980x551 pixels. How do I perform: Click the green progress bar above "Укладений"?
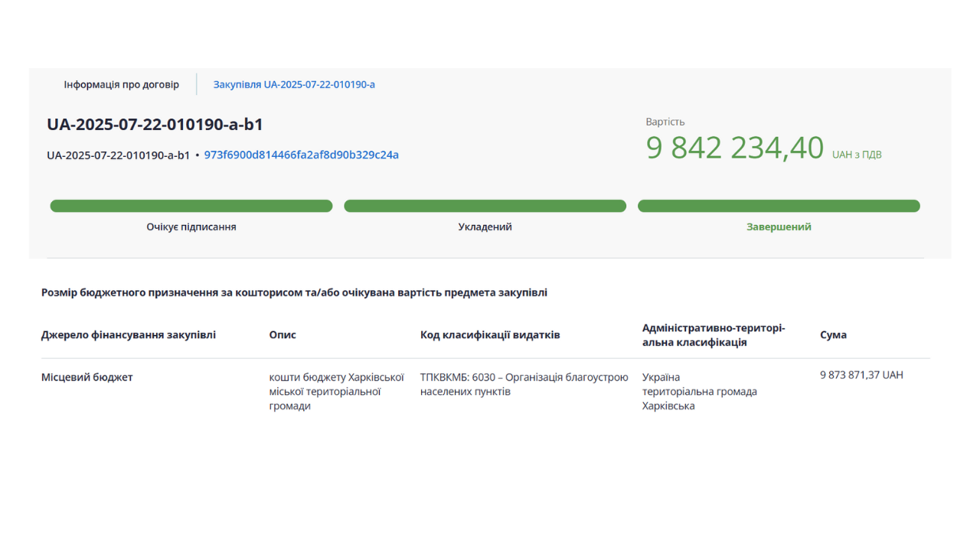pos(485,206)
